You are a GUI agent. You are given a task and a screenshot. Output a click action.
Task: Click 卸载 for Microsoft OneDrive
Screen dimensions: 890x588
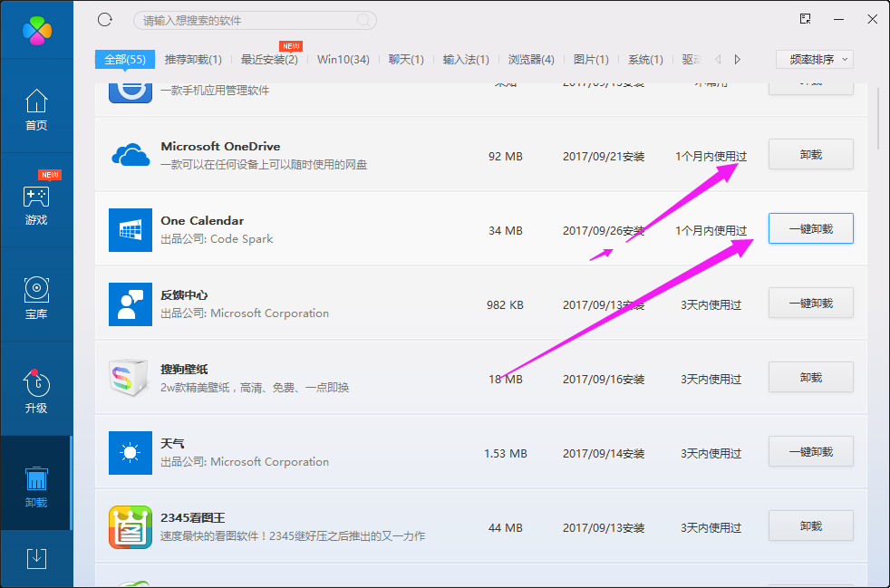(810, 154)
